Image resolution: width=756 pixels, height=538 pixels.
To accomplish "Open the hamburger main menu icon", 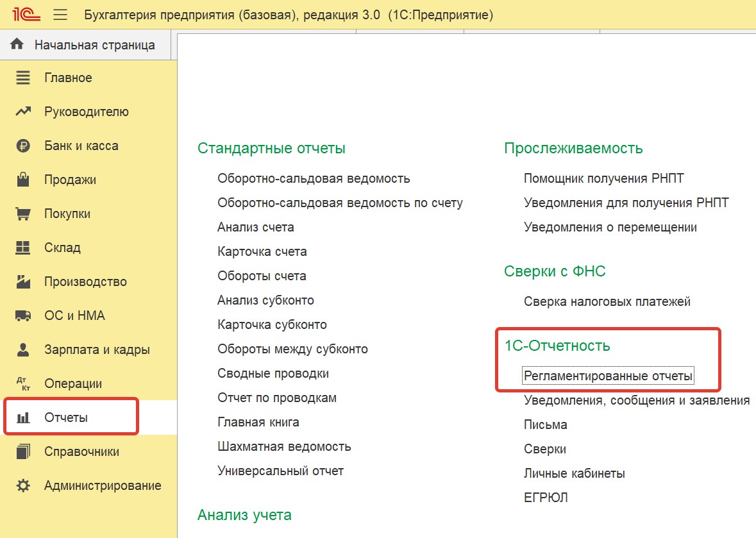I will [60, 15].
